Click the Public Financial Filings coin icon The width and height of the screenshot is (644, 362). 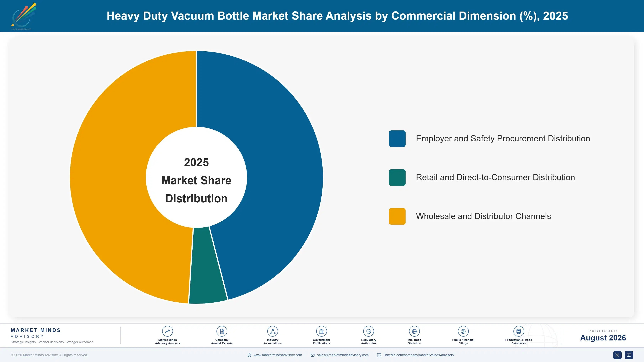[463, 331]
